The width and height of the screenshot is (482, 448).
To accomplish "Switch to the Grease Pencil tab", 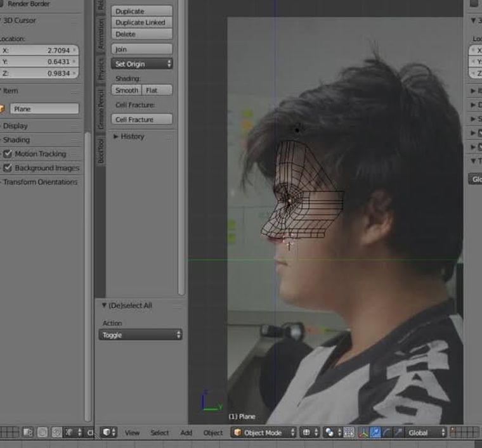I will [x=101, y=110].
